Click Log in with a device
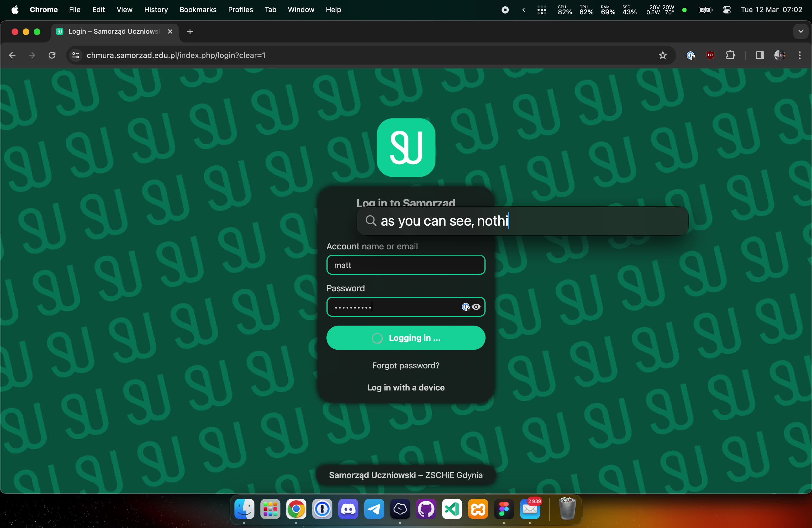The width and height of the screenshot is (812, 528). point(406,387)
